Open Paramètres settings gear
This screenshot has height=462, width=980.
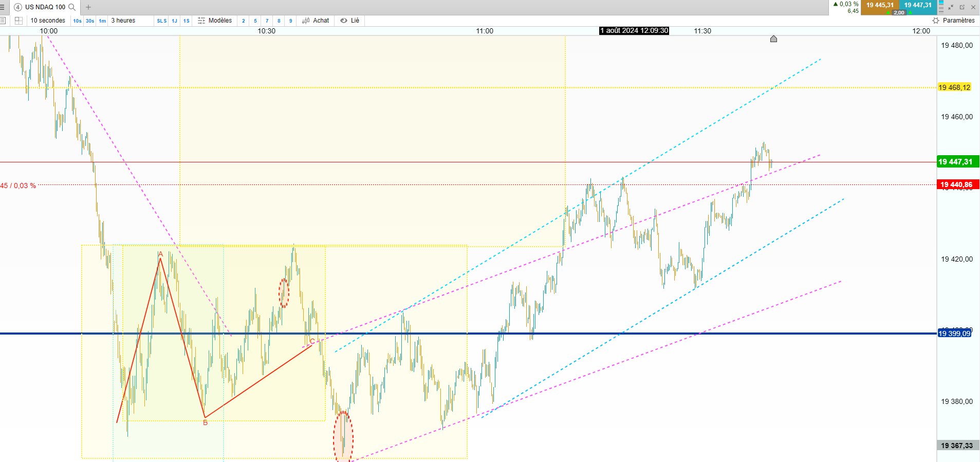coord(936,21)
